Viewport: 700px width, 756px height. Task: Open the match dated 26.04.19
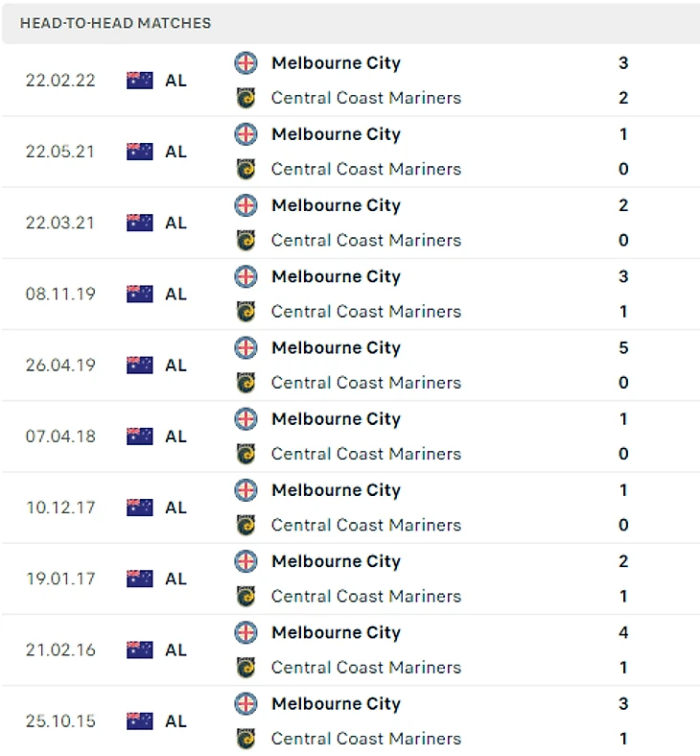tap(60, 366)
